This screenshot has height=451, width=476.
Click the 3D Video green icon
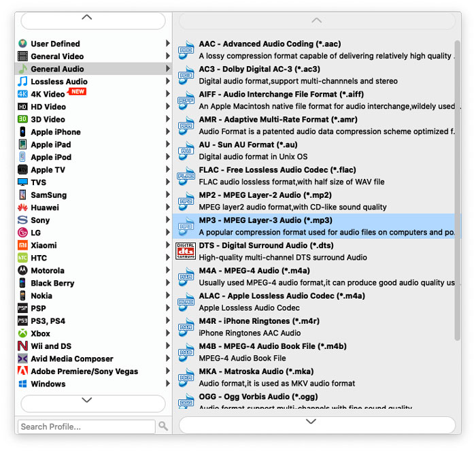(x=22, y=119)
